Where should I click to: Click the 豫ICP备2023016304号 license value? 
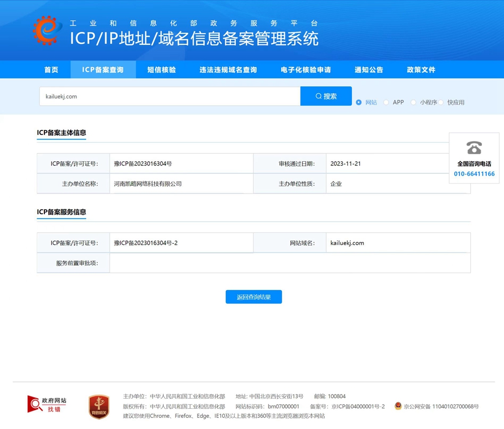143,164
